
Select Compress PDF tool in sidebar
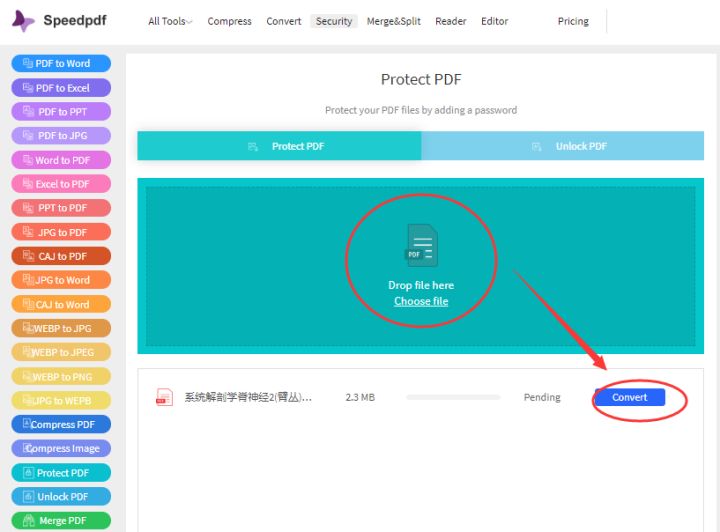click(61, 424)
